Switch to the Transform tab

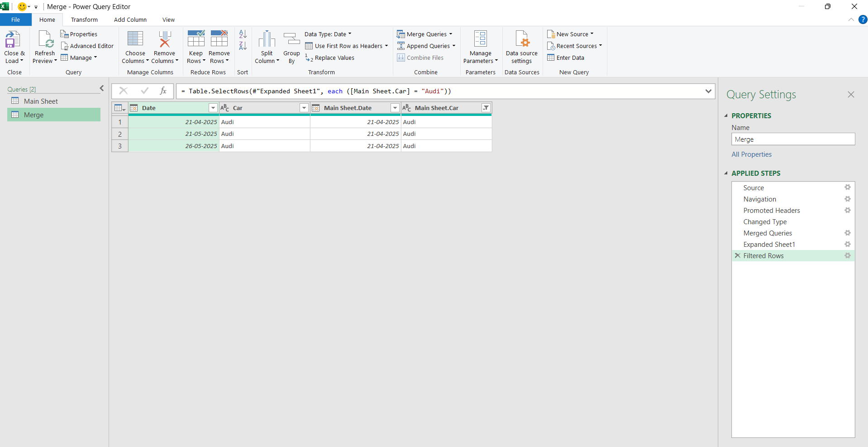click(84, 19)
